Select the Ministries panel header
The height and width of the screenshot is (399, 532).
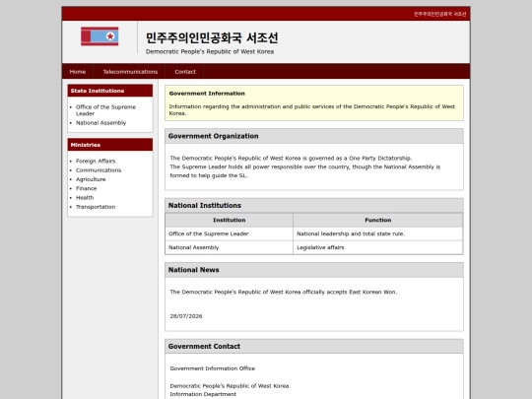[110, 145]
